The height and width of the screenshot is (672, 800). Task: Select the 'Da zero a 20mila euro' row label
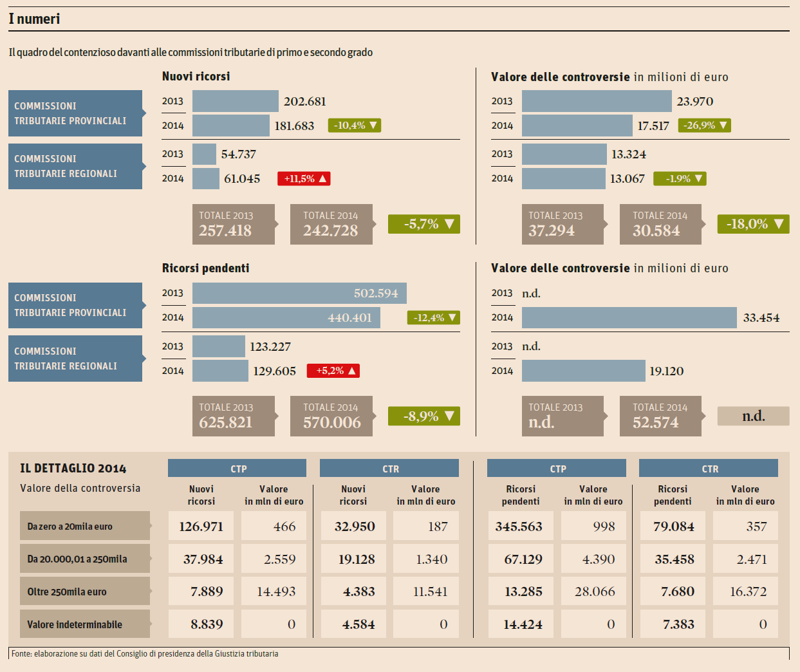click(x=84, y=526)
